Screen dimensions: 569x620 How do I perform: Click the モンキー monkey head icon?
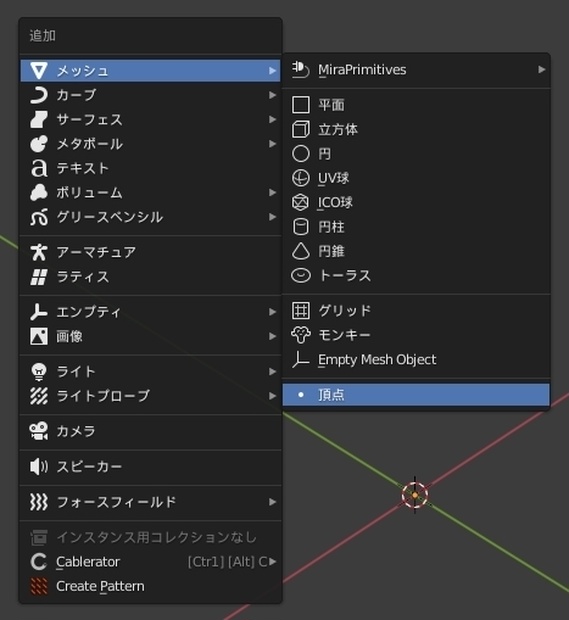click(301, 335)
